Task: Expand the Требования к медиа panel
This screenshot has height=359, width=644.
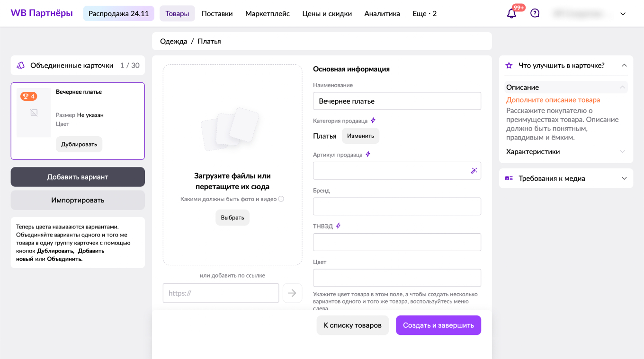Action: tap(624, 178)
